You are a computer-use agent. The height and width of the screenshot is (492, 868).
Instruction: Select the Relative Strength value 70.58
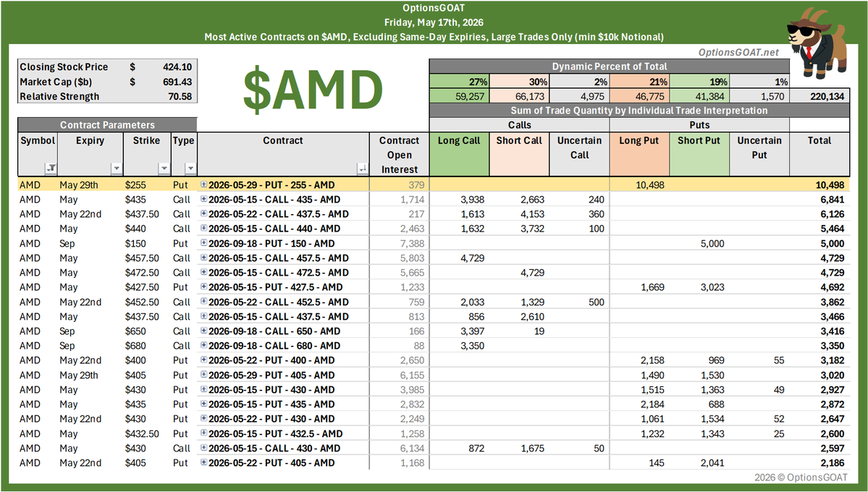180,96
